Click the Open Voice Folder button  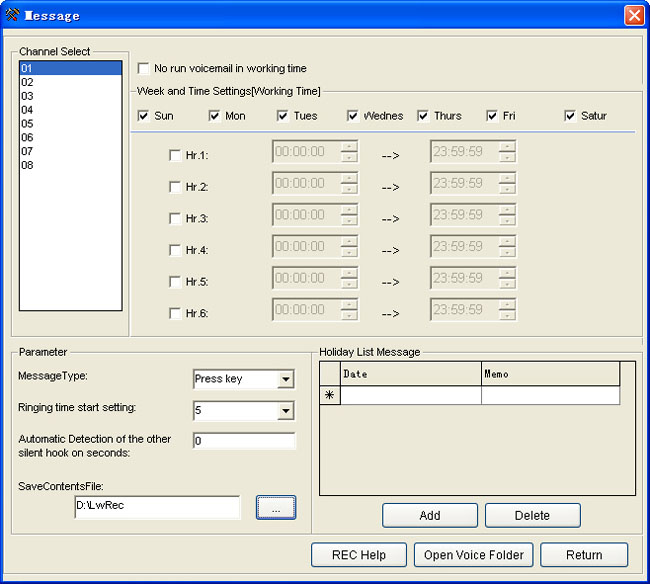(x=473, y=555)
